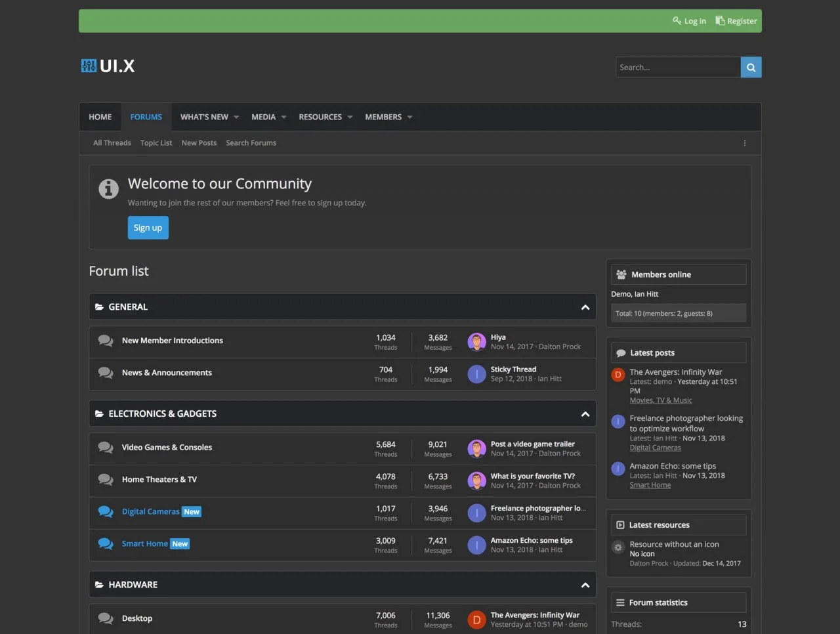Open the New Posts sub-navigation link
Viewport: 840px width, 634px height.
tap(199, 143)
